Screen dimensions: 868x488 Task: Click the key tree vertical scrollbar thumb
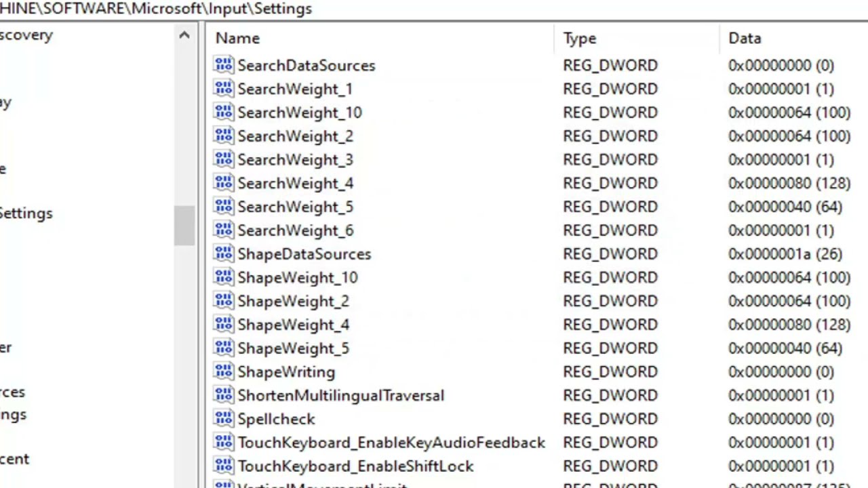[184, 225]
